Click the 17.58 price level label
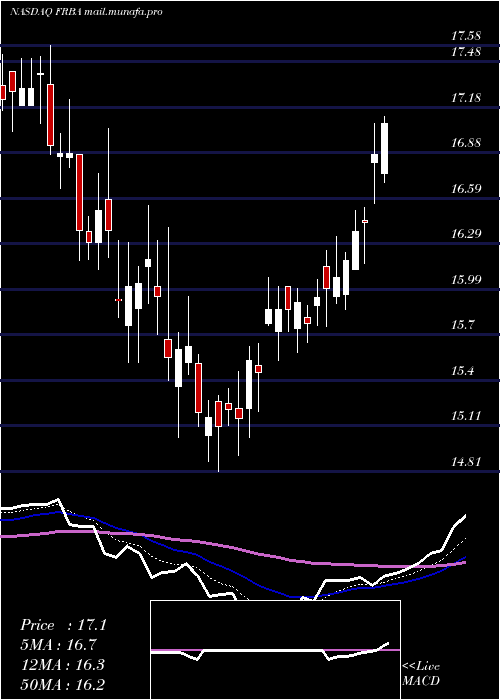Viewport: 500px width, 700px height. (466, 35)
